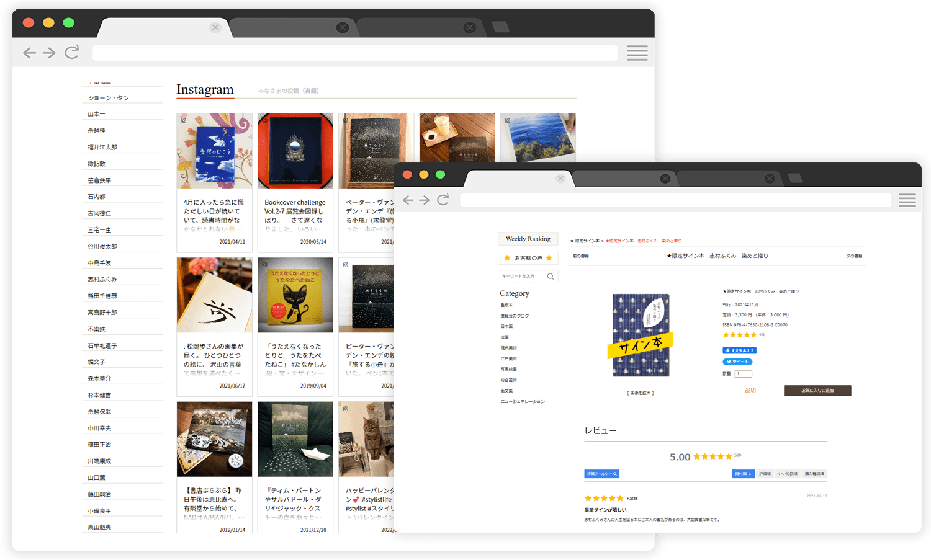Open the 青空のむこう Instagram post thumbnail
The width and height of the screenshot is (931, 560).
[x=214, y=151]
